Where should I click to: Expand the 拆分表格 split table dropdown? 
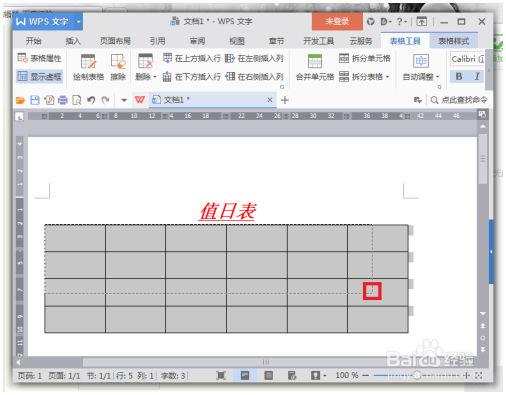[365, 77]
